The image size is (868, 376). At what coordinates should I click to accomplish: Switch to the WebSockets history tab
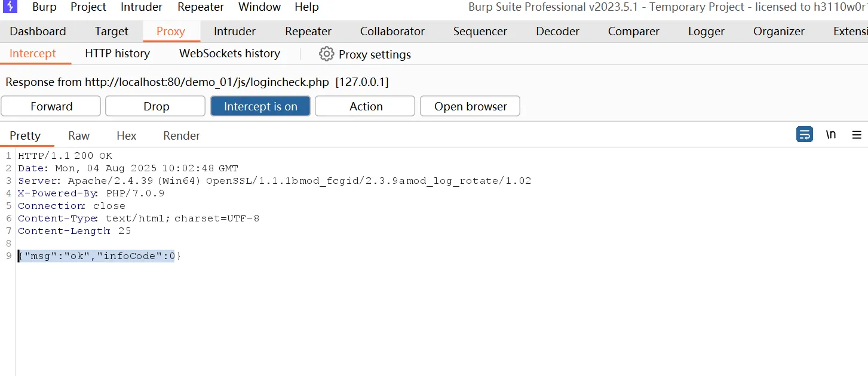(x=229, y=54)
